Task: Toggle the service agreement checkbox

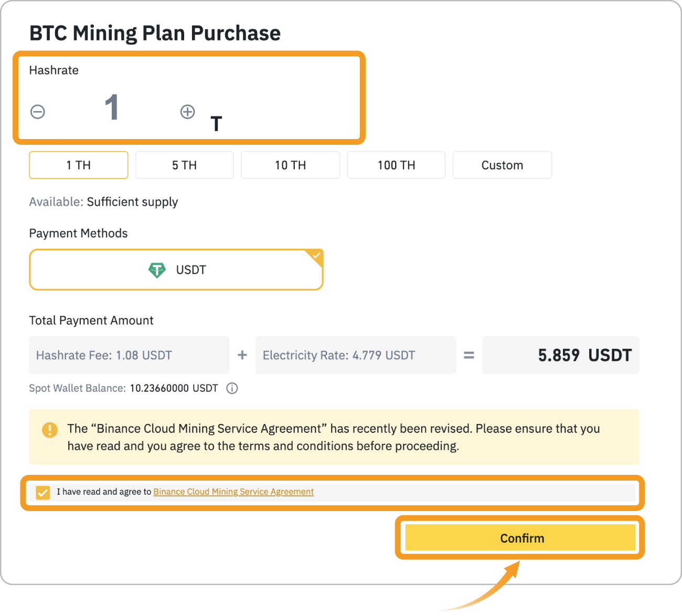Action: click(x=43, y=492)
